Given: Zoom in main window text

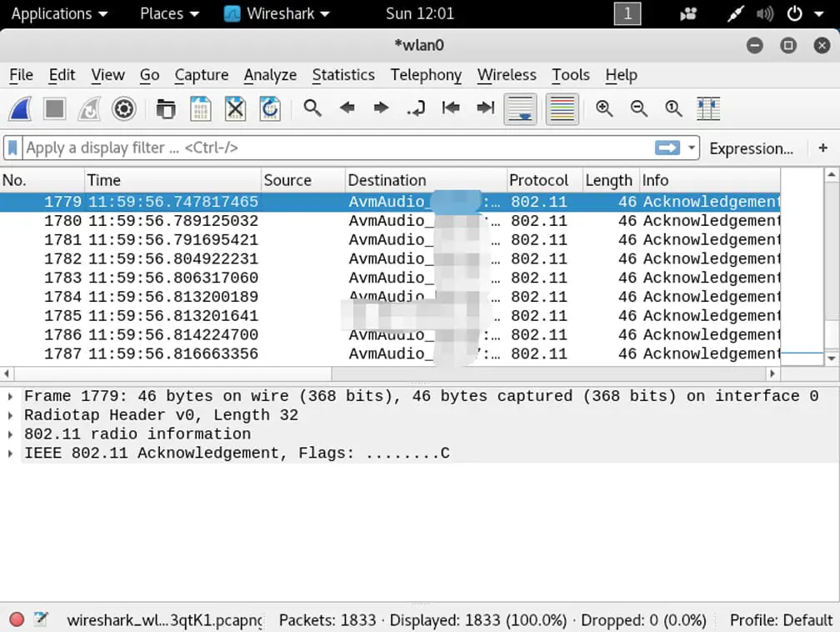Looking at the screenshot, I should [604, 108].
